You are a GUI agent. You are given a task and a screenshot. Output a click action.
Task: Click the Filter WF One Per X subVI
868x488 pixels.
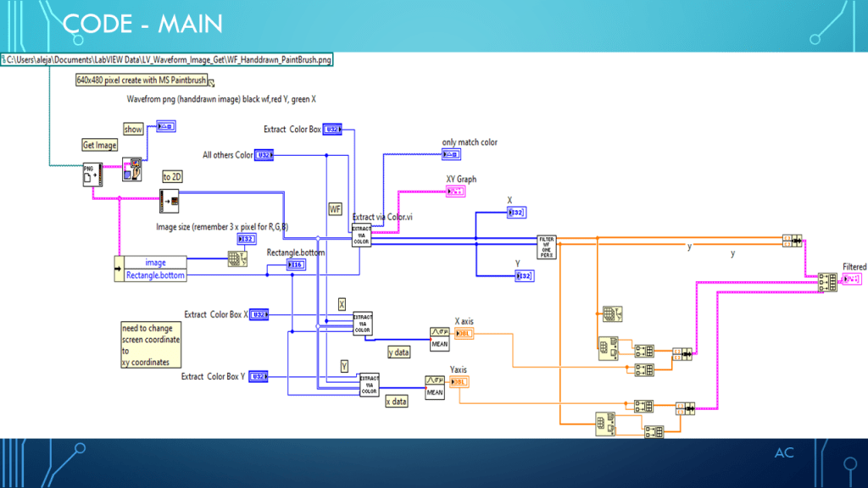[x=547, y=247]
